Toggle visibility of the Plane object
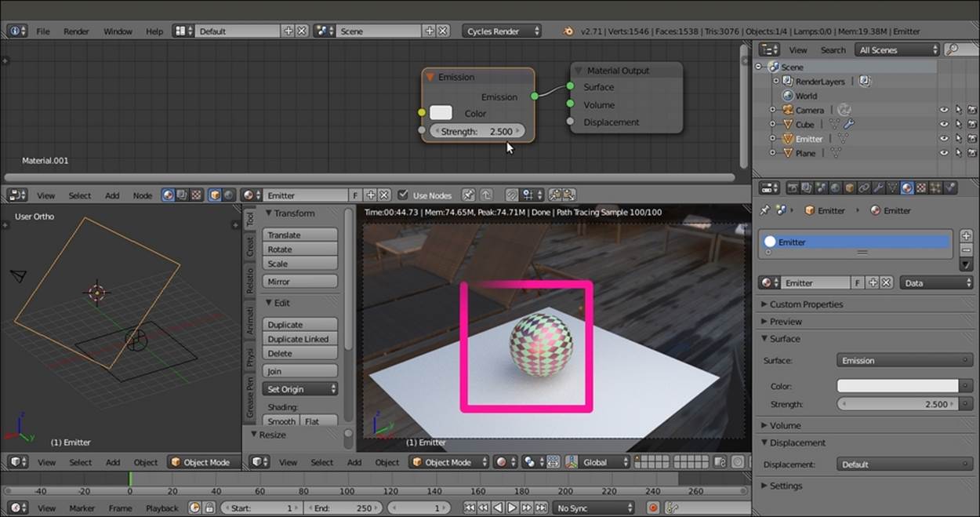 click(944, 153)
